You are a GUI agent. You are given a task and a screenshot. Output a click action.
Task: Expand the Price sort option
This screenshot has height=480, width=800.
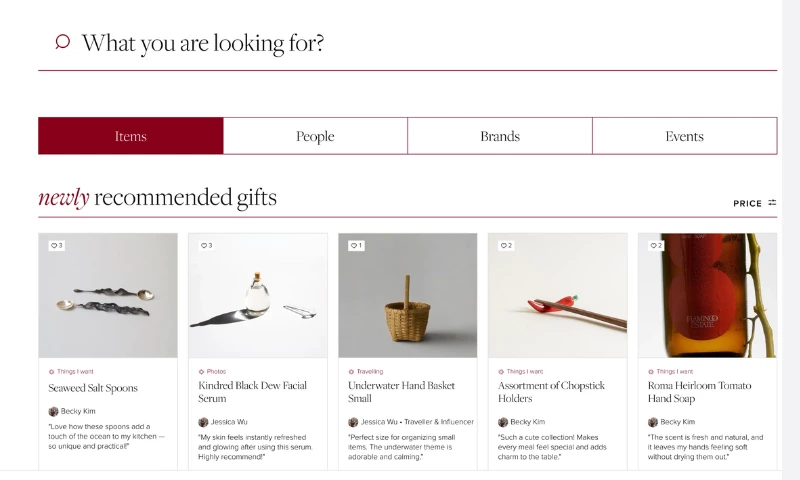point(747,203)
